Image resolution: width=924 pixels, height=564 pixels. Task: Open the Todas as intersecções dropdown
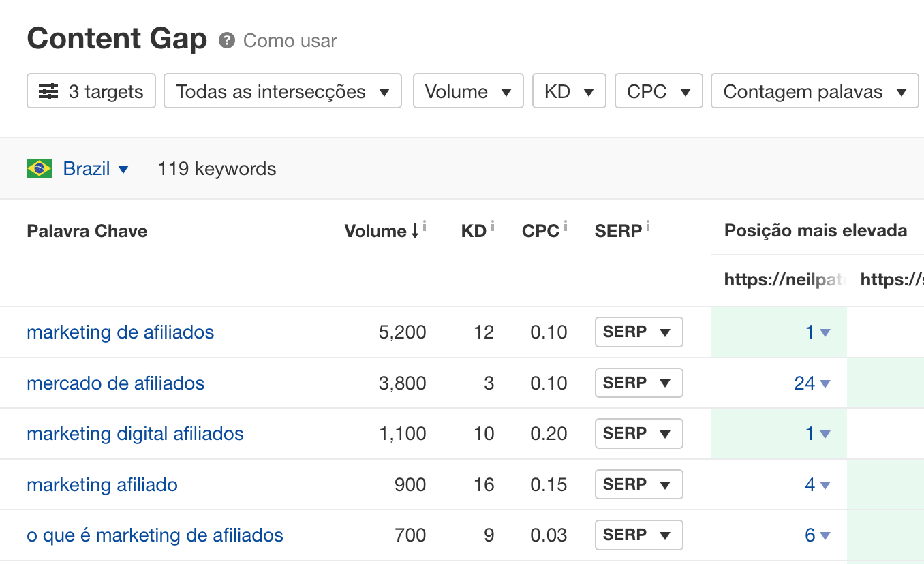283,91
